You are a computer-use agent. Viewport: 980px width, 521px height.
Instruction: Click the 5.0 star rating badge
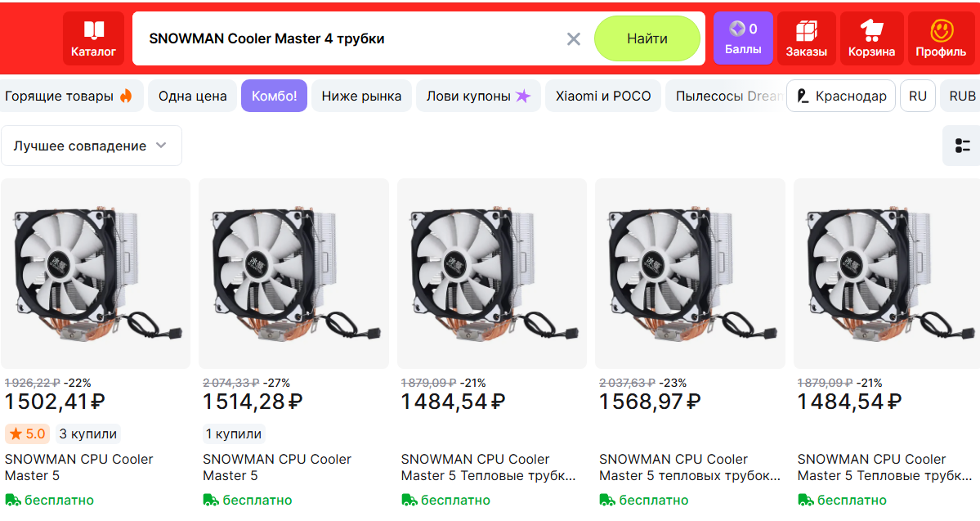(28, 433)
